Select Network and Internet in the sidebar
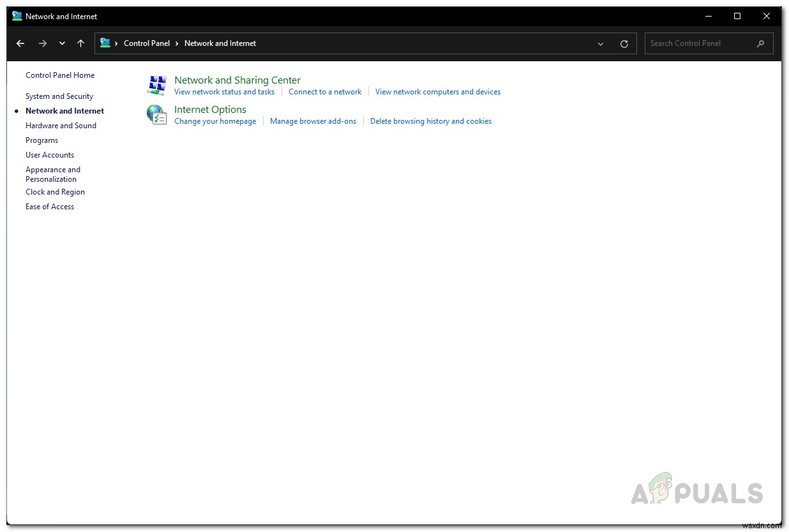 [64, 110]
